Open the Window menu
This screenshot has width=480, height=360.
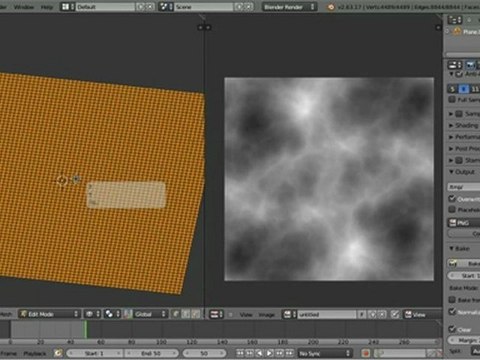pyautogui.click(x=24, y=7)
